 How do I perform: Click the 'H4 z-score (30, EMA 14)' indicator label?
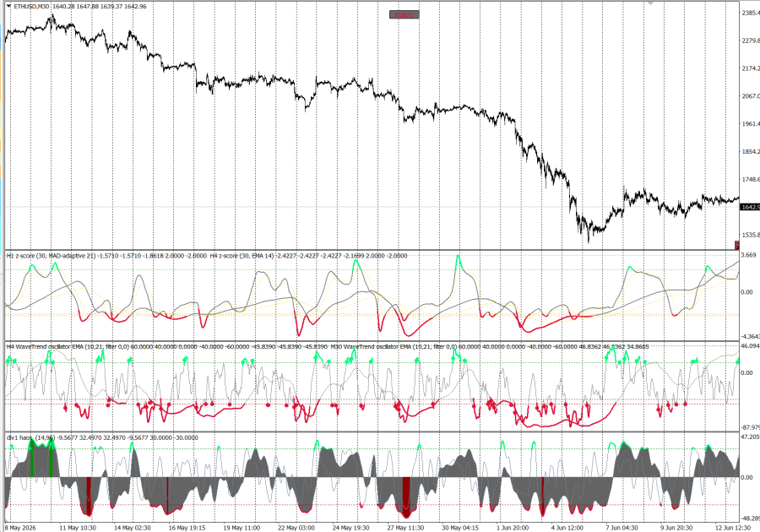(x=242, y=255)
